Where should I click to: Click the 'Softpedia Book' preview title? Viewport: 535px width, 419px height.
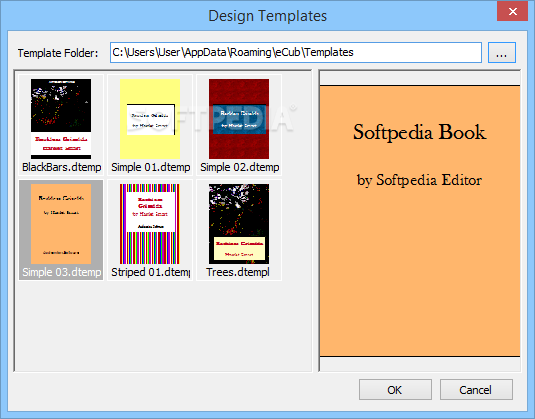[x=419, y=132]
